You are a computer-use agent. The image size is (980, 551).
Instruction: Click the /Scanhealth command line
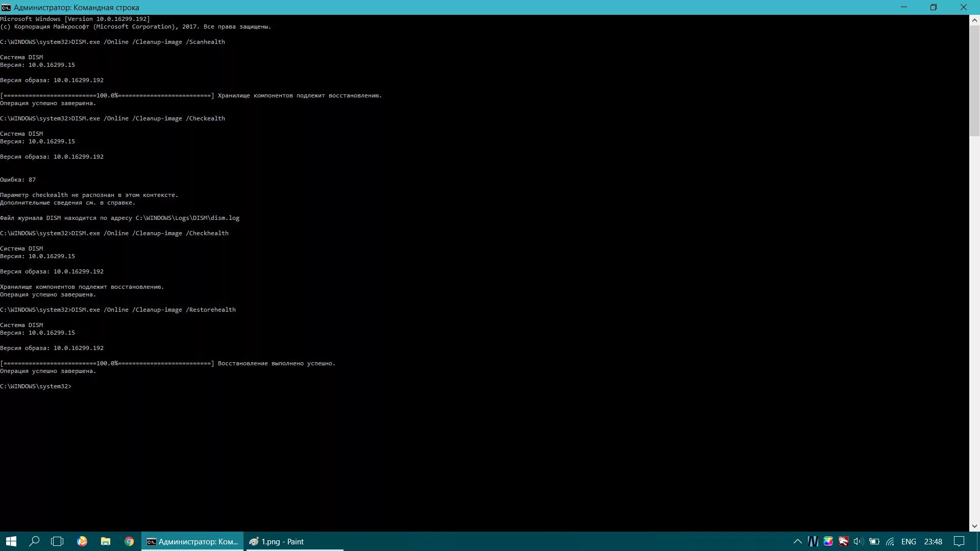112,42
